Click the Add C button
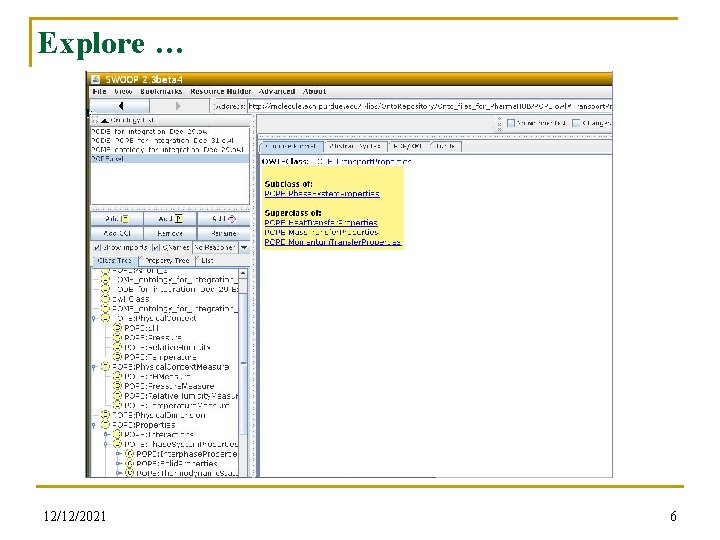This screenshot has width=720, height=540. click(118, 219)
